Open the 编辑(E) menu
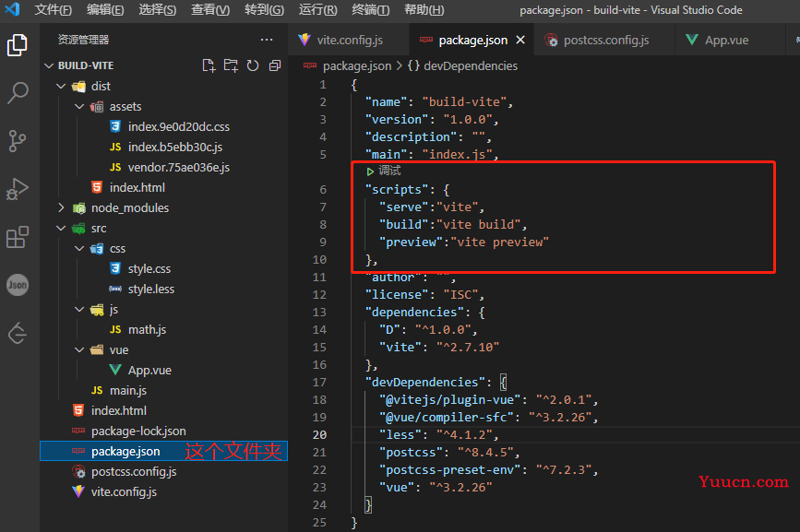Viewport: 800px width, 532px height. [105, 10]
